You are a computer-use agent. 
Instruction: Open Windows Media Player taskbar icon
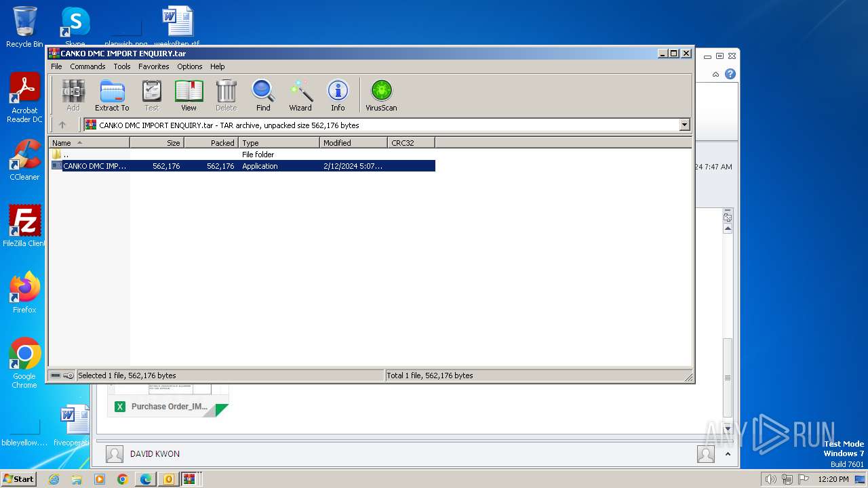coord(100,479)
